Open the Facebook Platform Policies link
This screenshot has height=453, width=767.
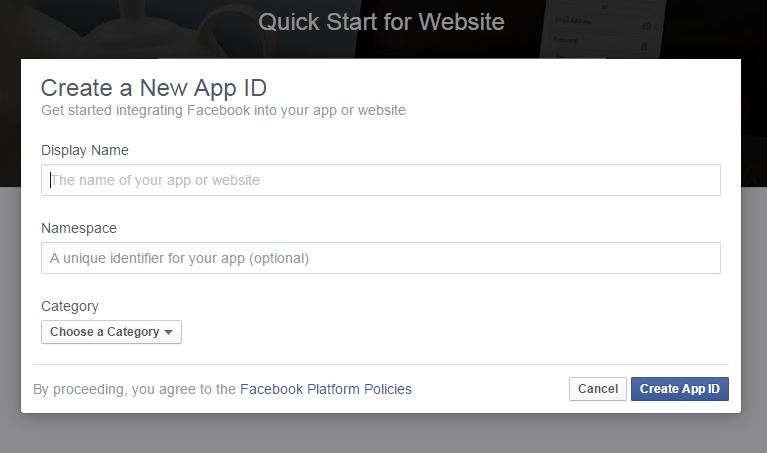point(326,389)
